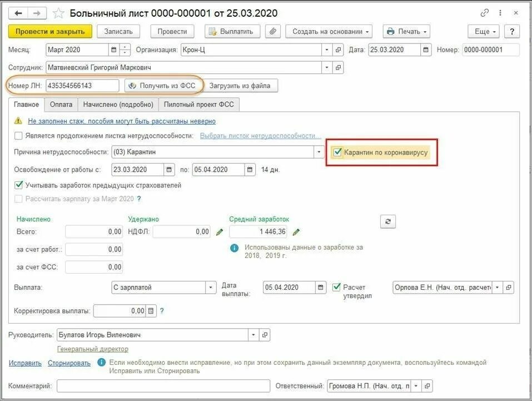Switch to Оплата tab
The height and width of the screenshot is (401, 532).
point(61,105)
